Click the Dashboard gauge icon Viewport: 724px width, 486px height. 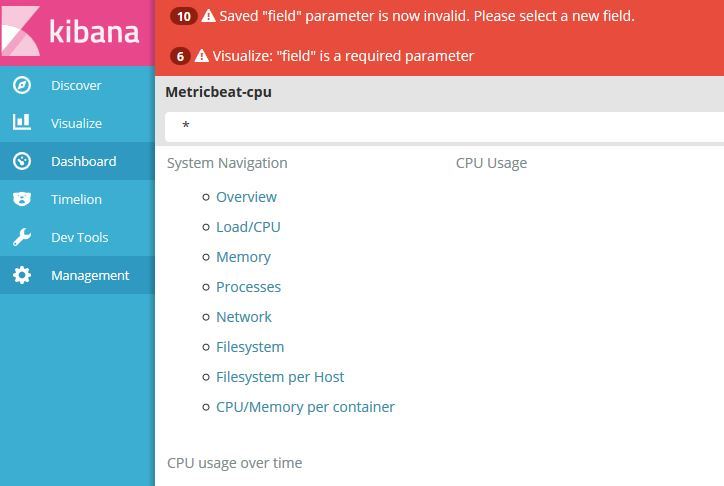pyautogui.click(x=22, y=161)
